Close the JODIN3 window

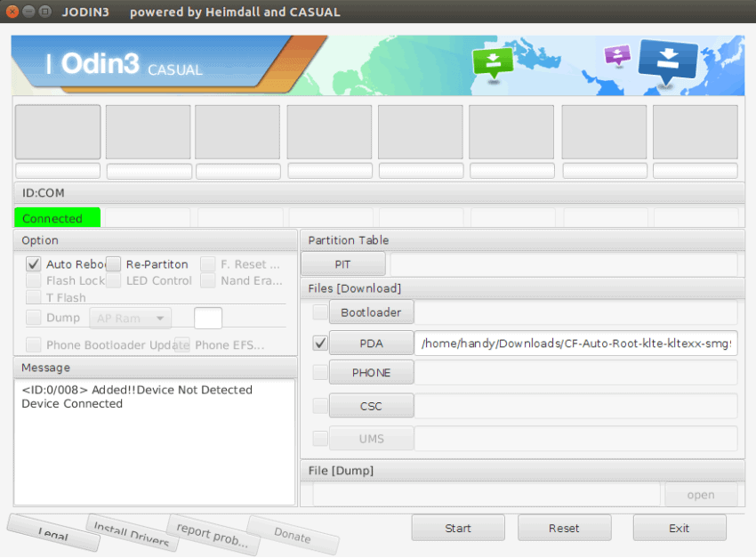(x=12, y=12)
